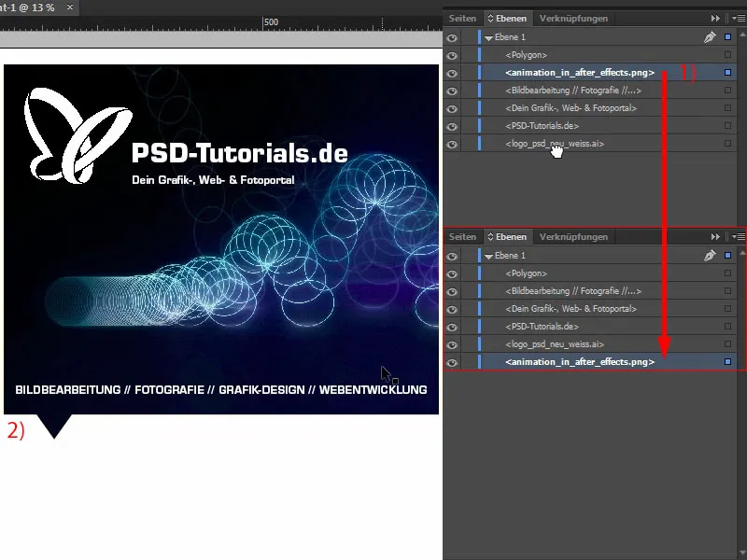Click animation_in_after_effects.png selection square in lower panel
Image resolution: width=747 pixels, height=560 pixels.
(x=727, y=362)
